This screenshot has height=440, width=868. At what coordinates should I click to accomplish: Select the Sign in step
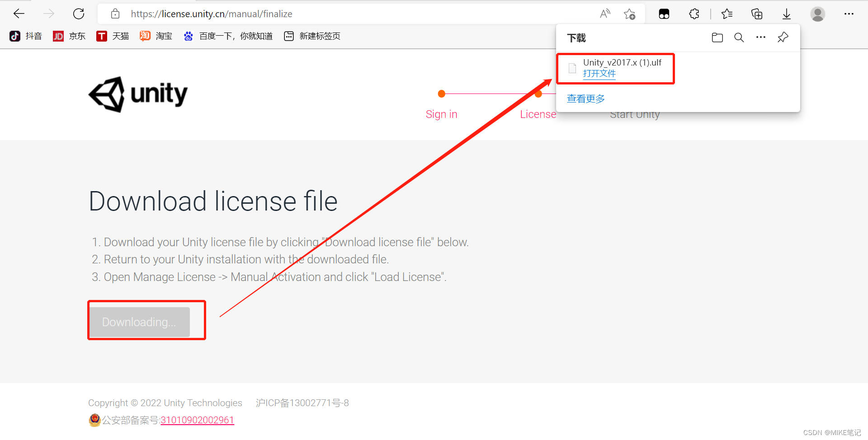[x=442, y=114]
